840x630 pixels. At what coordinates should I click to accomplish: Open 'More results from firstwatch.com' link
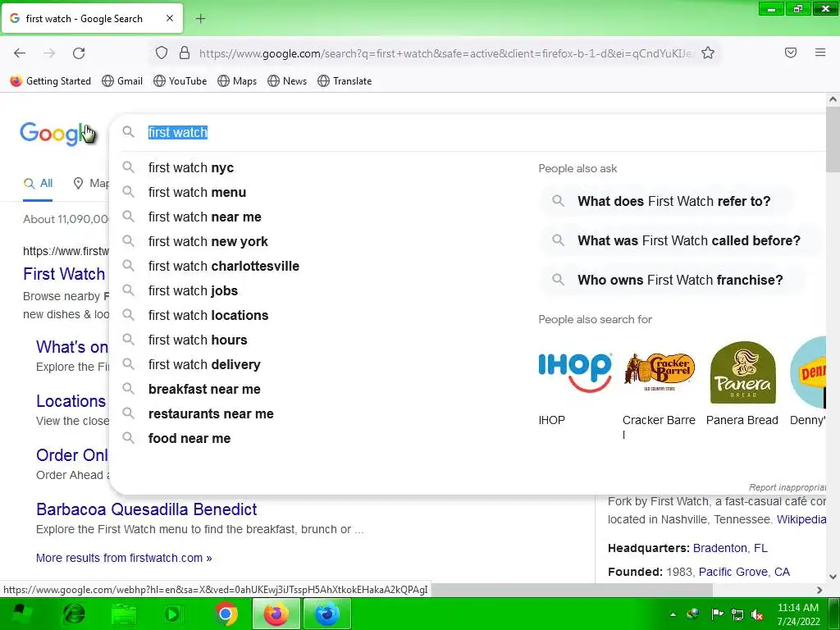(124, 558)
